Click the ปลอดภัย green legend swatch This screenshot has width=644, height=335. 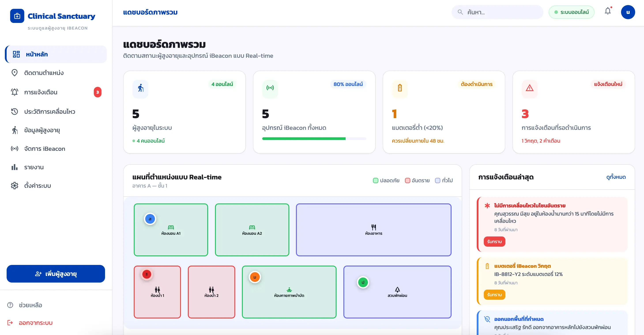pos(375,180)
